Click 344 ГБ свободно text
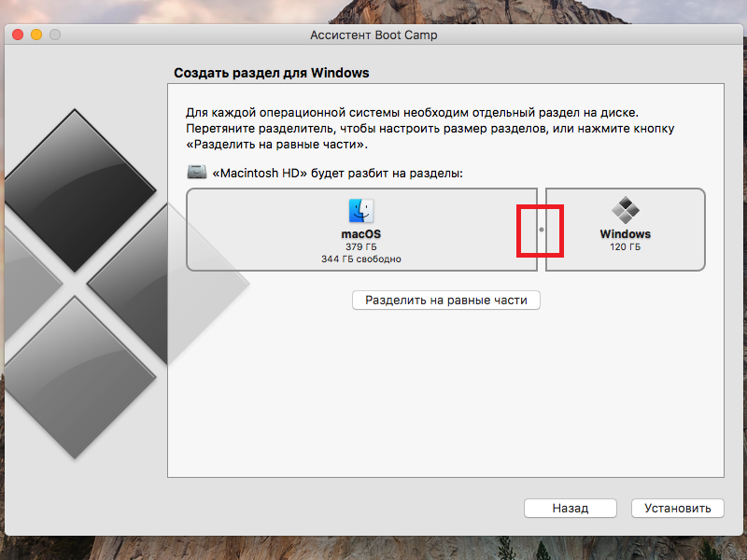The height and width of the screenshot is (560, 747). pos(361,259)
